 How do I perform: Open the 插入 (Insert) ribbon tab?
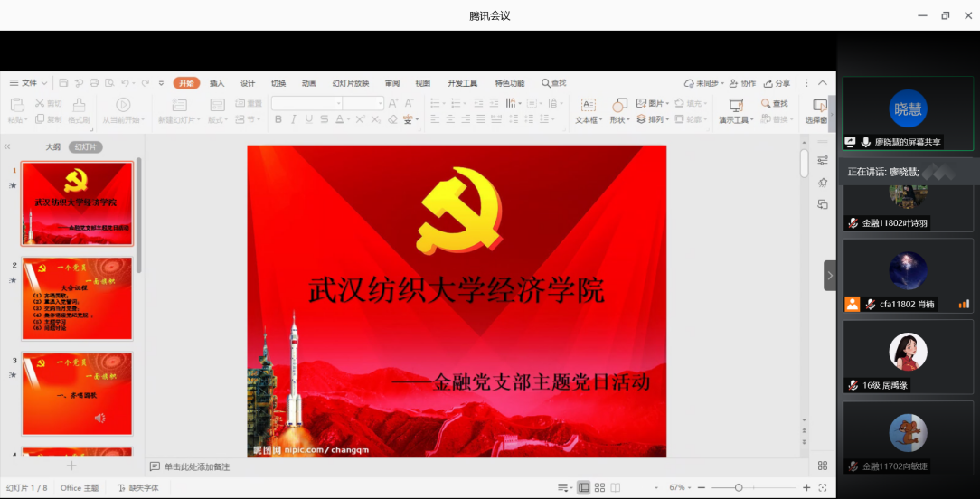click(x=217, y=83)
